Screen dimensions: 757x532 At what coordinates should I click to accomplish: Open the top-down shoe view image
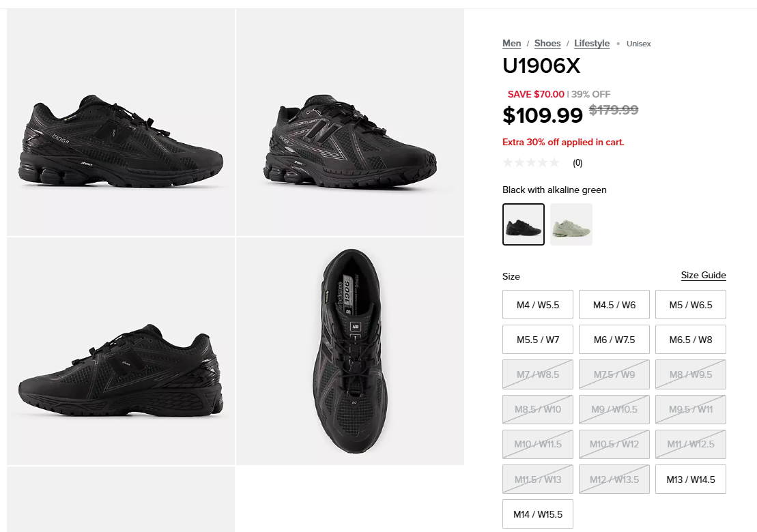click(x=350, y=351)
